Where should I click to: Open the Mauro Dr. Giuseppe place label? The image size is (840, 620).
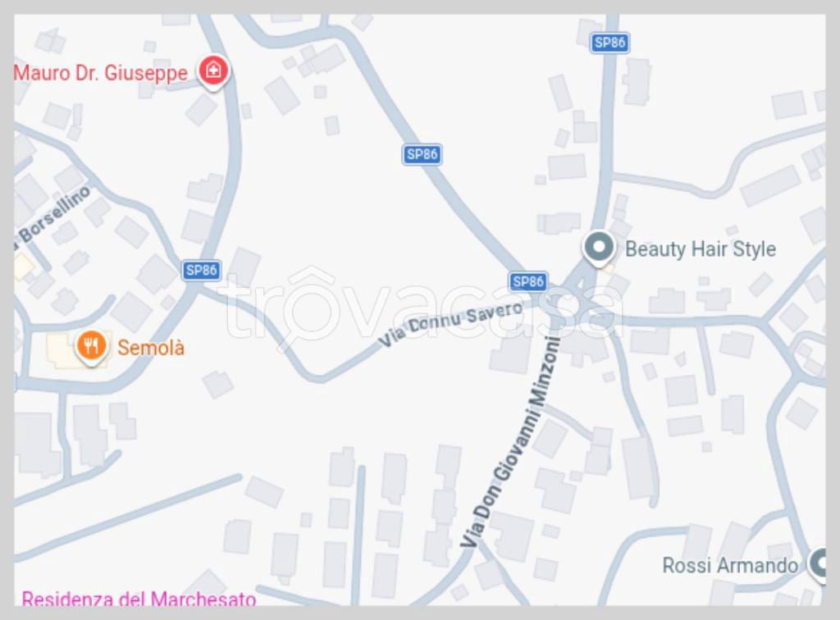coord(100,73)
